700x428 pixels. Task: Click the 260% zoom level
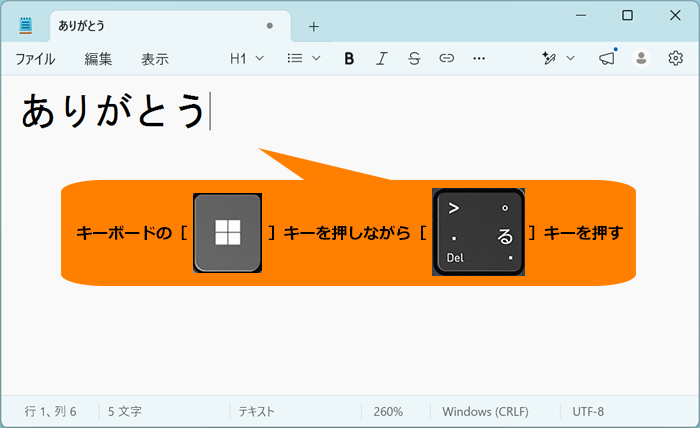coord(388,411)
